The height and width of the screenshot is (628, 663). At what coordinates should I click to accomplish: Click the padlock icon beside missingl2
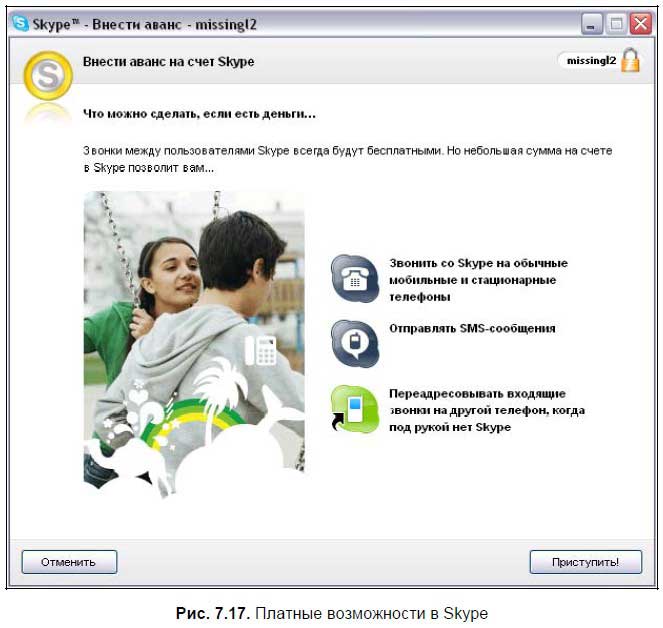(630, 60)
